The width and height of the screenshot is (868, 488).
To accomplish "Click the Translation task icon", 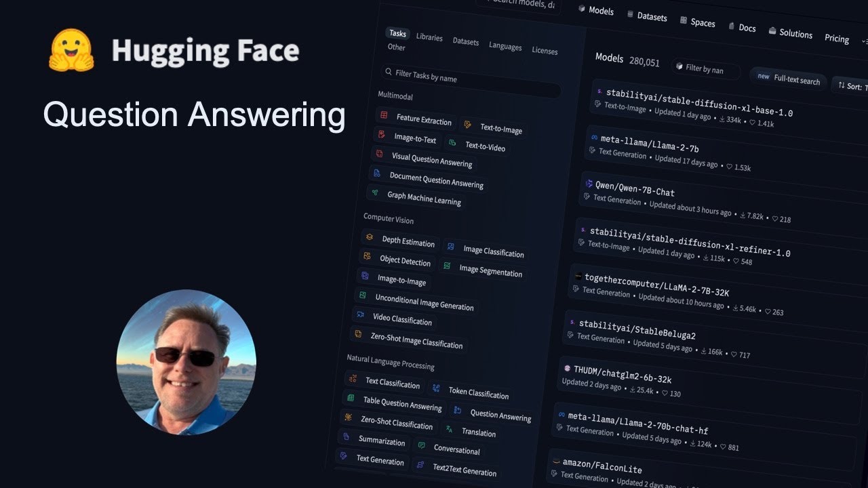I will [448, 428].
